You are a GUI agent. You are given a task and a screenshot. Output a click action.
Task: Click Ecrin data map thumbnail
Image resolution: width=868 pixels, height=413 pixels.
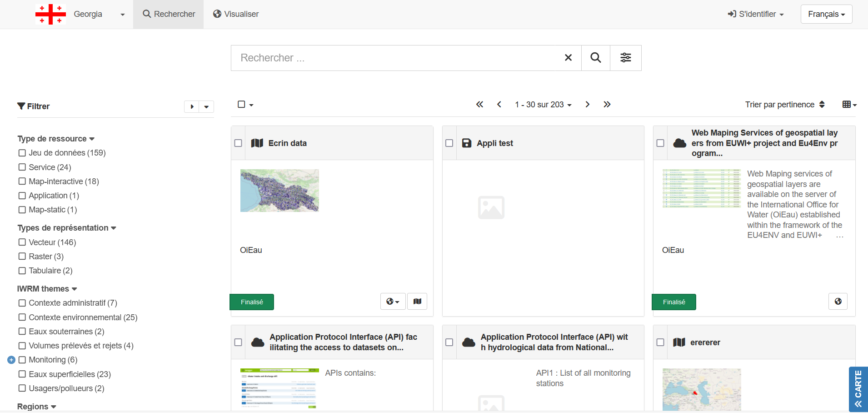click(x=279, y=191)
